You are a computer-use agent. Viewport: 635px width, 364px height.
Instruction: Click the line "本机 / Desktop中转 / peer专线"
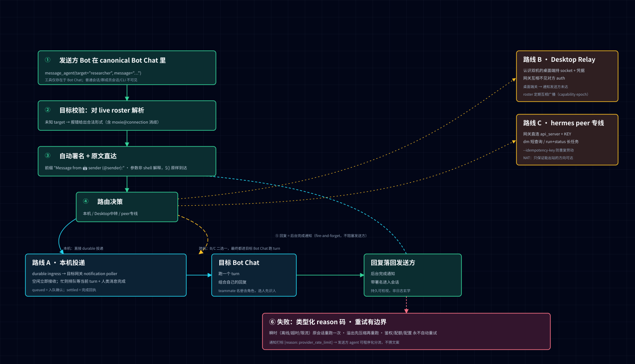(x=110, y=214)
